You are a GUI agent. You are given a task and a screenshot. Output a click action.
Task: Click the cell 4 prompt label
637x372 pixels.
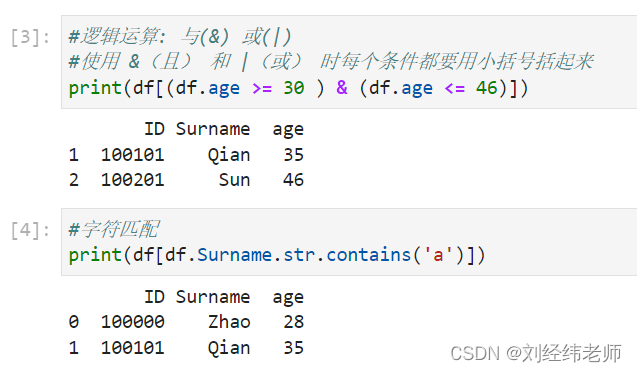click(30, 230)
